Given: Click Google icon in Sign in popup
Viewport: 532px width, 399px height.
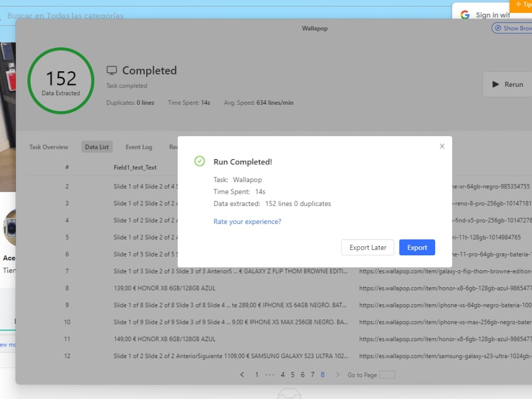Looking at the screenshot, I should pyautogui.click(x=465, y=14).
